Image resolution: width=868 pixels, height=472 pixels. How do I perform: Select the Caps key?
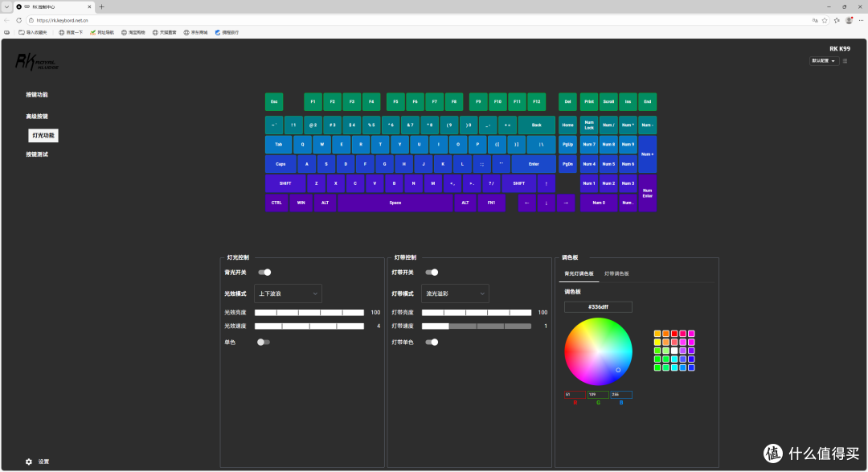280,164
